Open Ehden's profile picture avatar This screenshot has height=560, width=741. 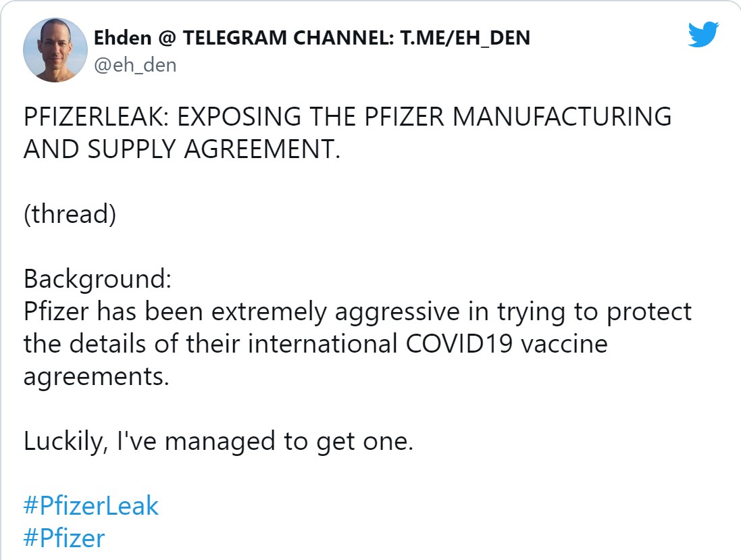(x=55, y=50)
